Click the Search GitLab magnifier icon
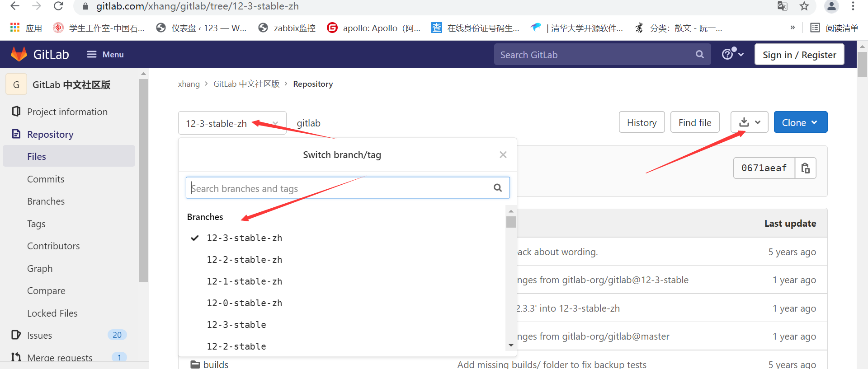Screen dimensions: 868x369 coord(700,55)
